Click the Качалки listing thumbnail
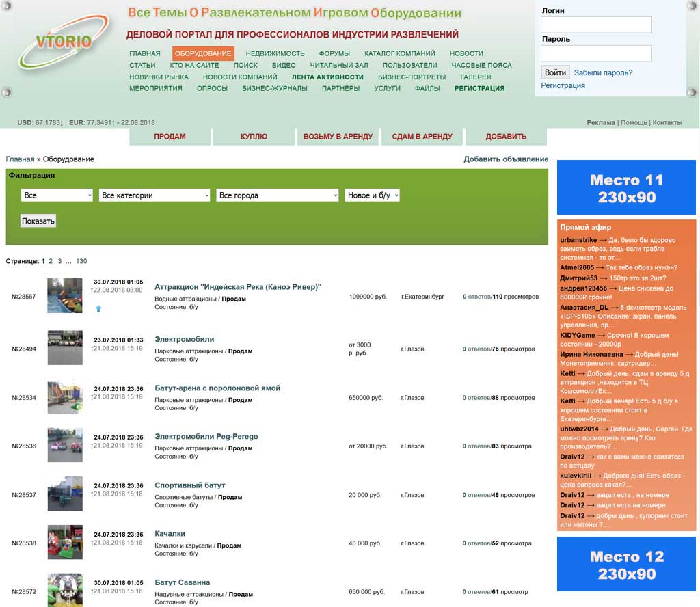Image resolution: width=700 pixels, height=607 pixels. click(x=65, y=542)
